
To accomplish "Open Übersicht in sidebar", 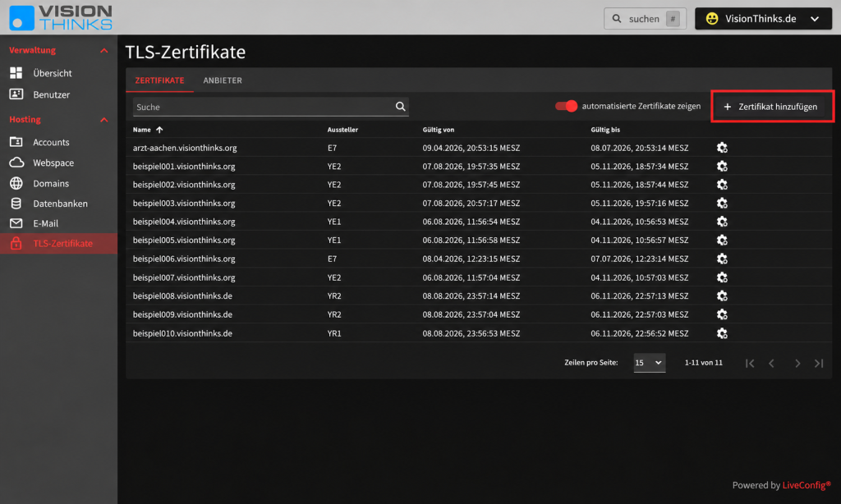I will coord(58,73).
